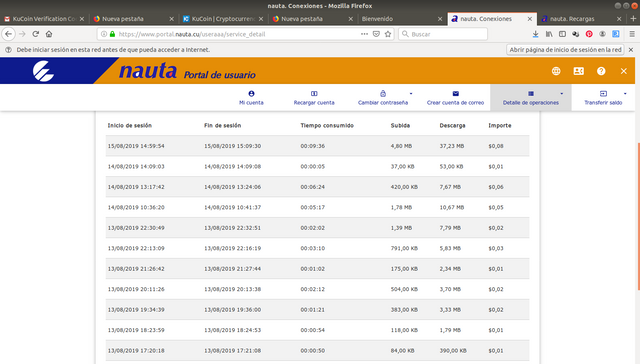640x364 pixels.
Task: Open the help question mark icon
Action: point(601,71)
